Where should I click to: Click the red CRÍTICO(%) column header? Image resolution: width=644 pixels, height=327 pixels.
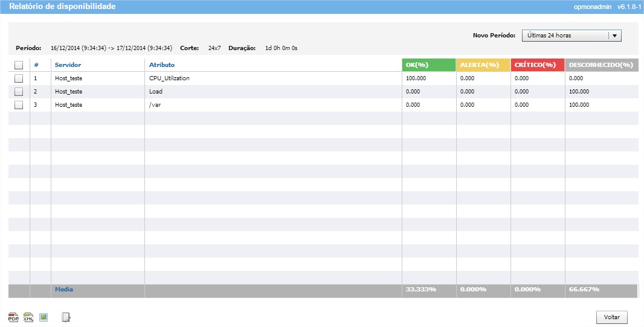point(538,65)
